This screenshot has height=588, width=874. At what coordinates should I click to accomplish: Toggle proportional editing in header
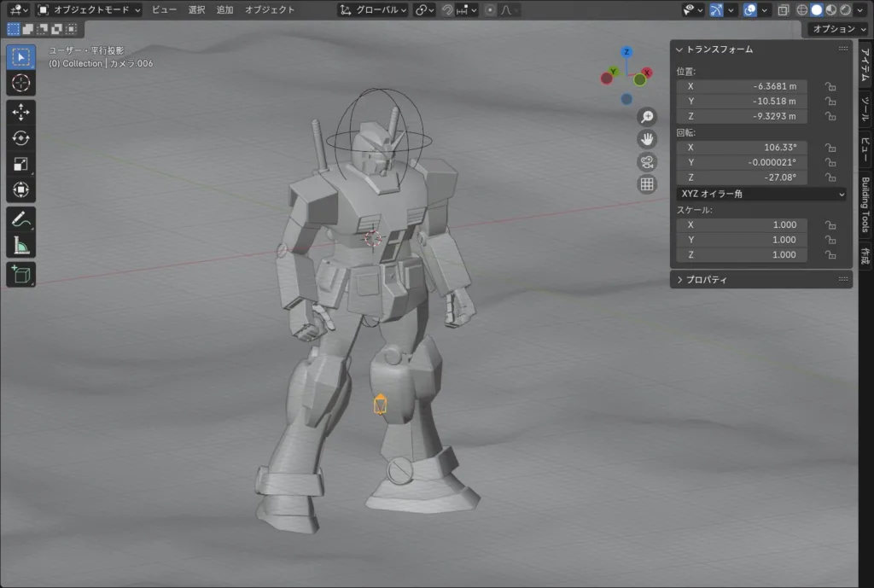(x=490, y=10)
